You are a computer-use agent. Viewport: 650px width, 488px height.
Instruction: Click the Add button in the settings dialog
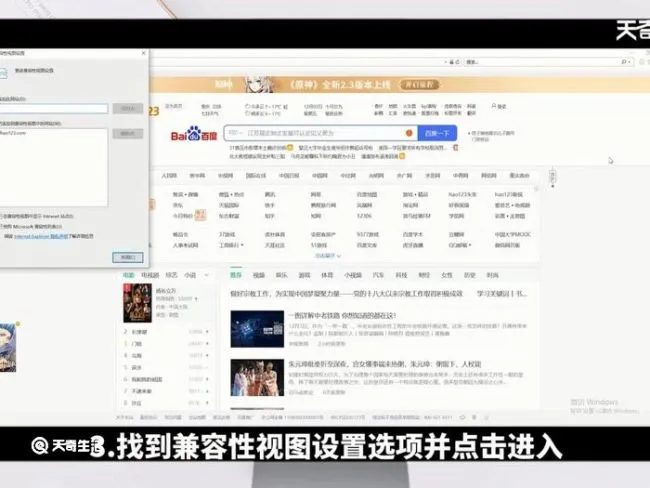[x=128, y=108]
